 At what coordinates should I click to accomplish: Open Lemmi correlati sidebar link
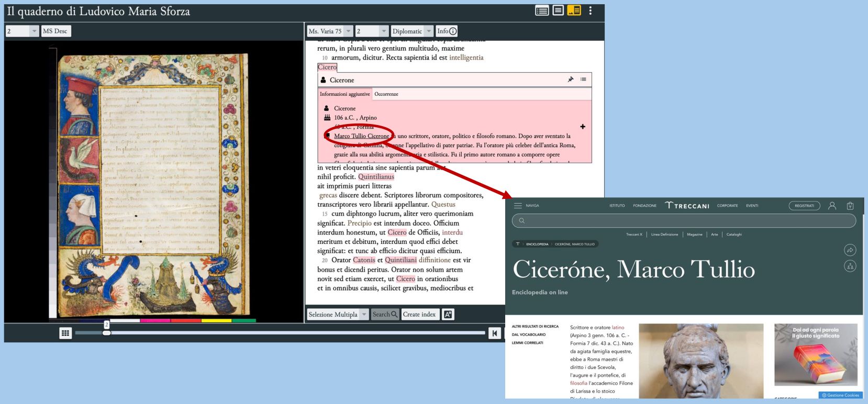(527, 343)
